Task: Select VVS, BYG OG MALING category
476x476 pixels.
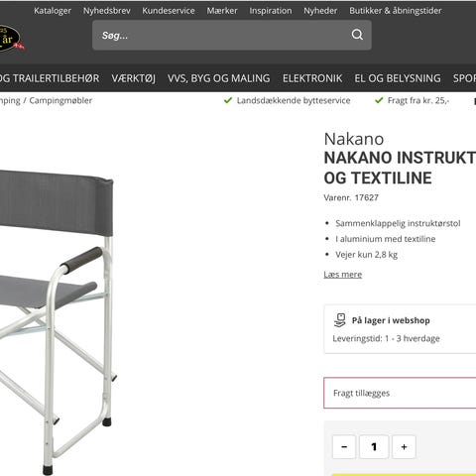Action: 219,78
